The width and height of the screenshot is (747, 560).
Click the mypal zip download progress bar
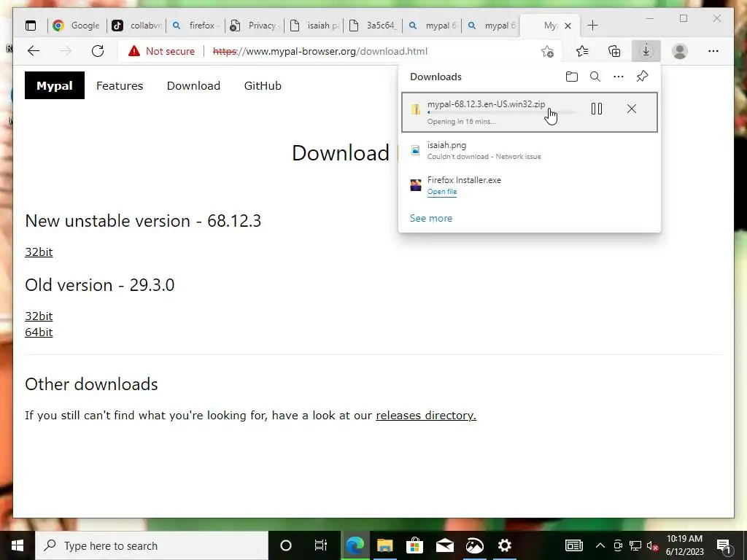(x=502, y=113)
